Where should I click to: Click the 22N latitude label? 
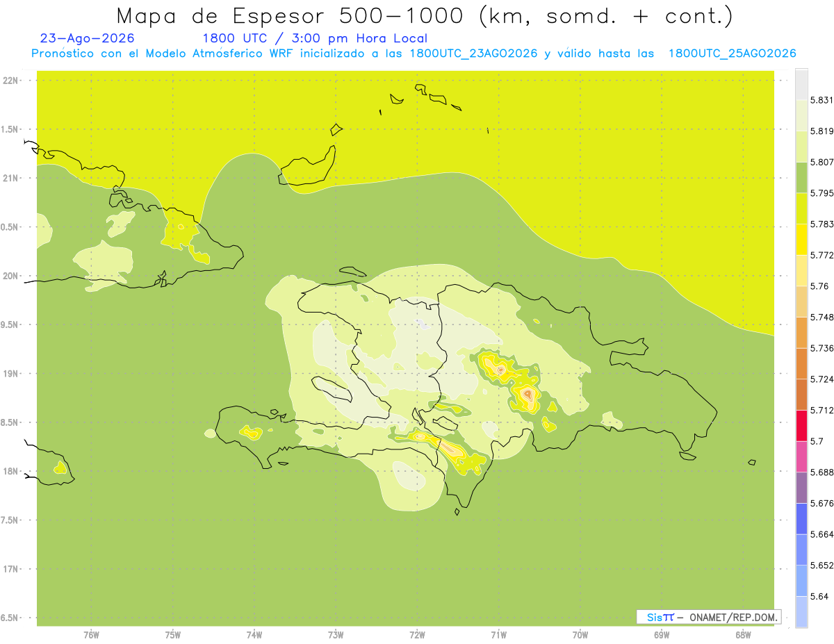(x=10, y=81)
